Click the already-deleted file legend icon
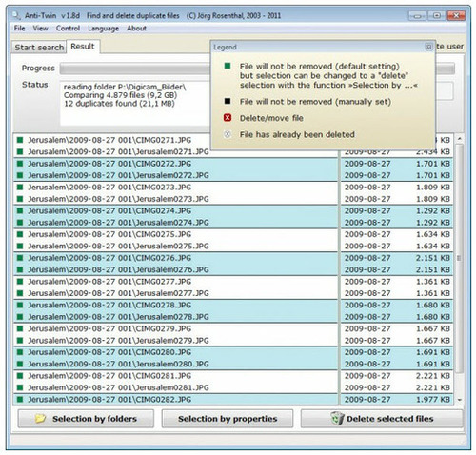This screenshot has width=476, height=455. (x=228, y=134)
